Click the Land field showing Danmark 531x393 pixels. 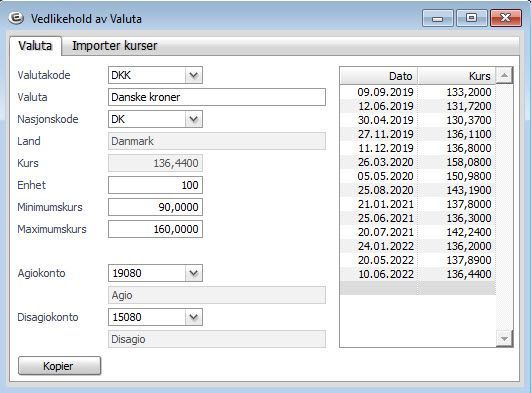(217, 141)
